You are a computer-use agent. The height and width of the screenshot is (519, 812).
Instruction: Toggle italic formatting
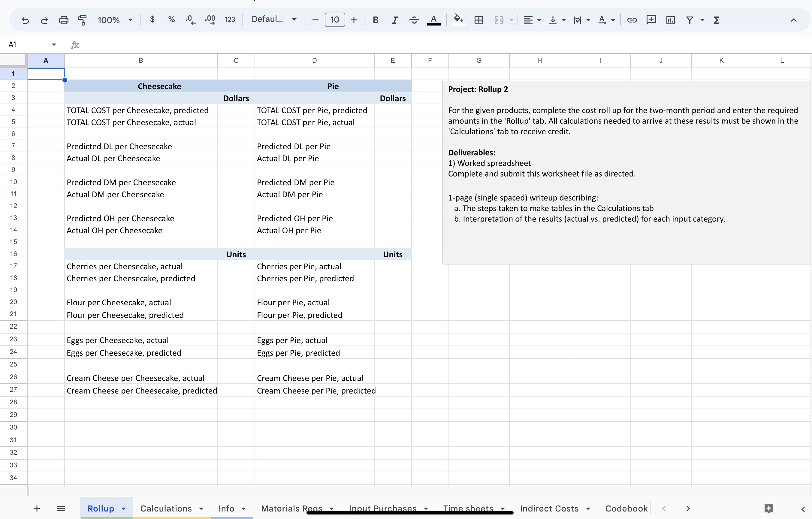[394, 20]
